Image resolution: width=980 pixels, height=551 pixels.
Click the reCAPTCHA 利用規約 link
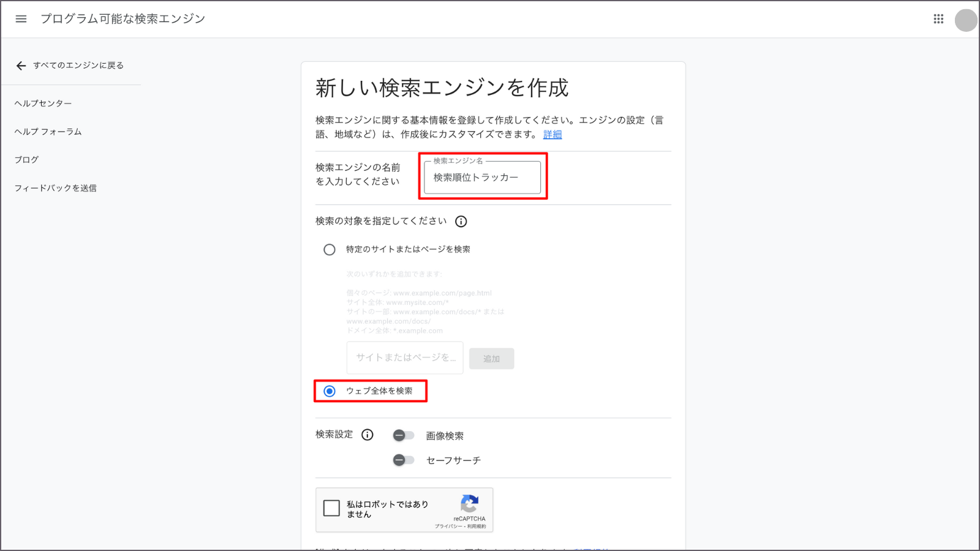[x=477, y=526]
